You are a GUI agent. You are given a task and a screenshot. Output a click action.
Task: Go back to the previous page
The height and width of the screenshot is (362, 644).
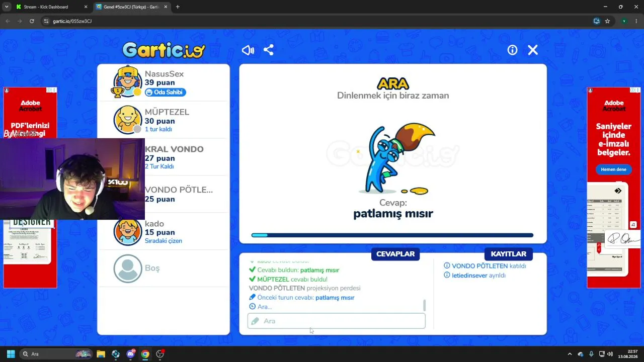pyautogui.click(x=8, y=21)
